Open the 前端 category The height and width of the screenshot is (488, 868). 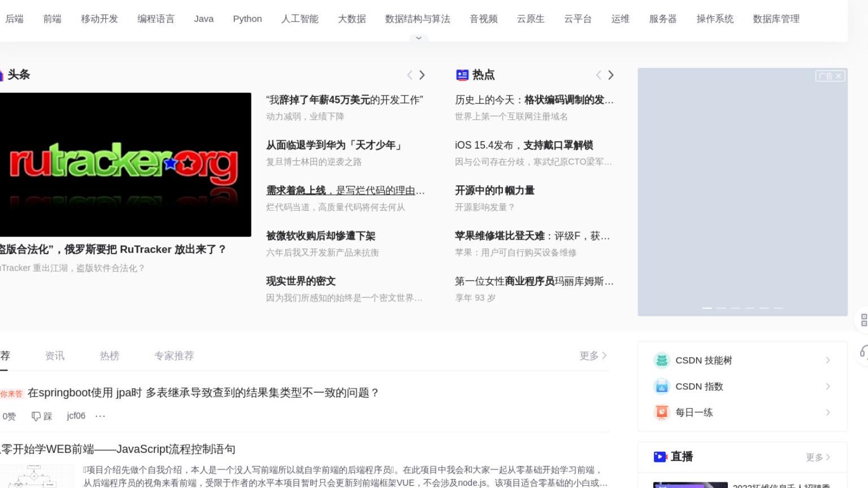click(x=53, y=19)
